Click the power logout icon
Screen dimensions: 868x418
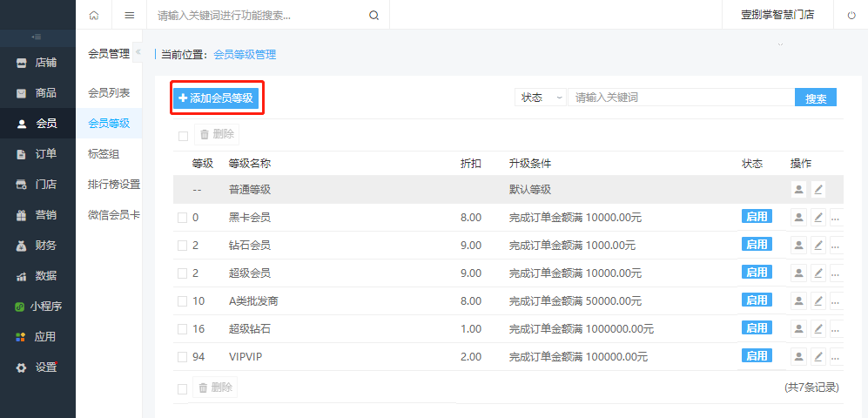[851, 16]
